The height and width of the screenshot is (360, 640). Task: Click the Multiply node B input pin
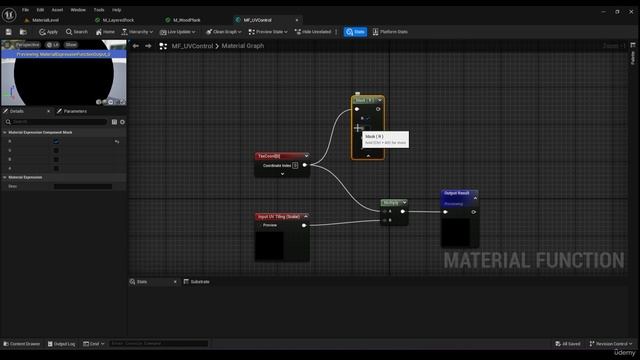pos(385,220)
